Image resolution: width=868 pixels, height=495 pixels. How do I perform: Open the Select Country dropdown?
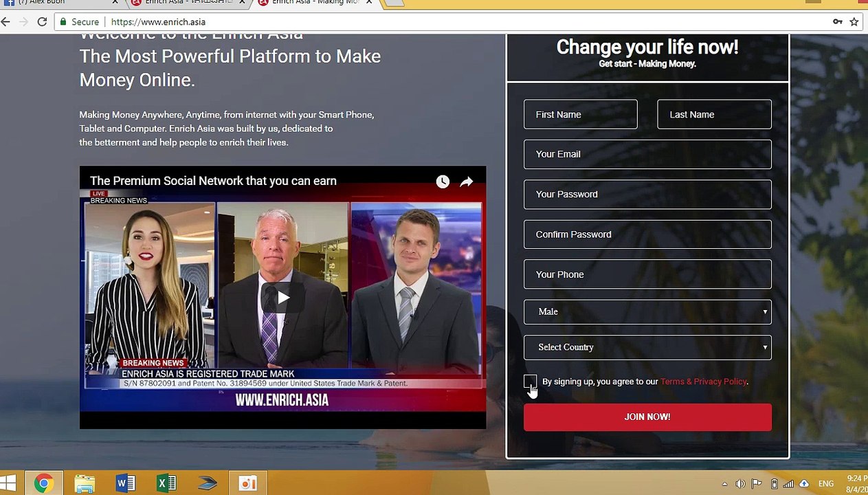[x=647, y=347]
